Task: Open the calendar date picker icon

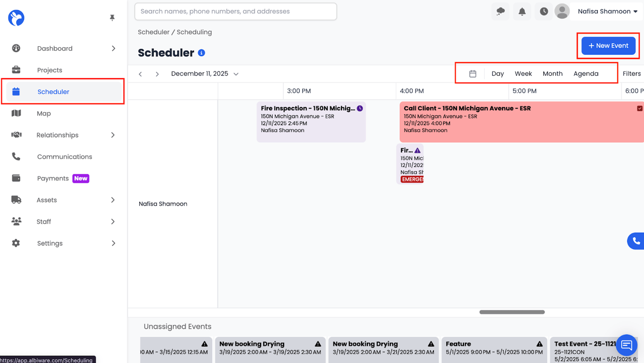Action: click(x=473, y=74)
